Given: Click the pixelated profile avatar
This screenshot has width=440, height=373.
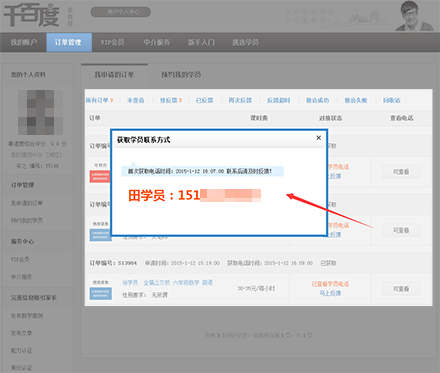Looking at the screenshot, I should tap(40, 112).
